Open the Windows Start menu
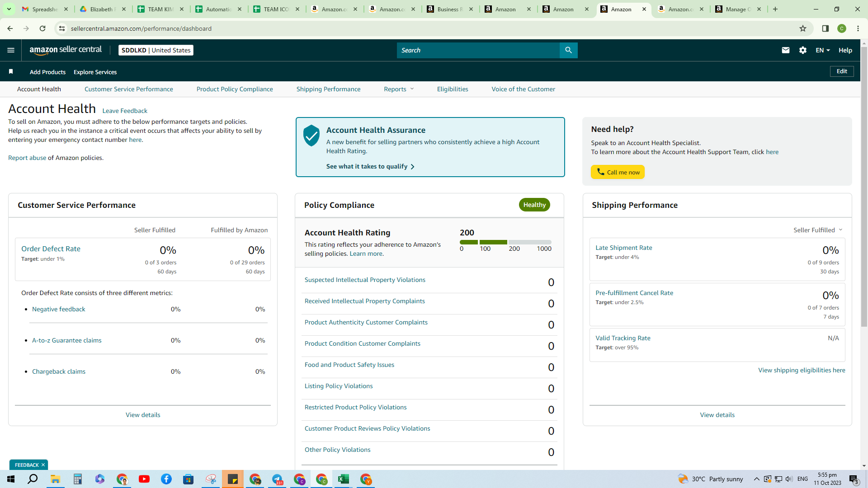This screenshot has height=488, width=868. coord(11,479)
